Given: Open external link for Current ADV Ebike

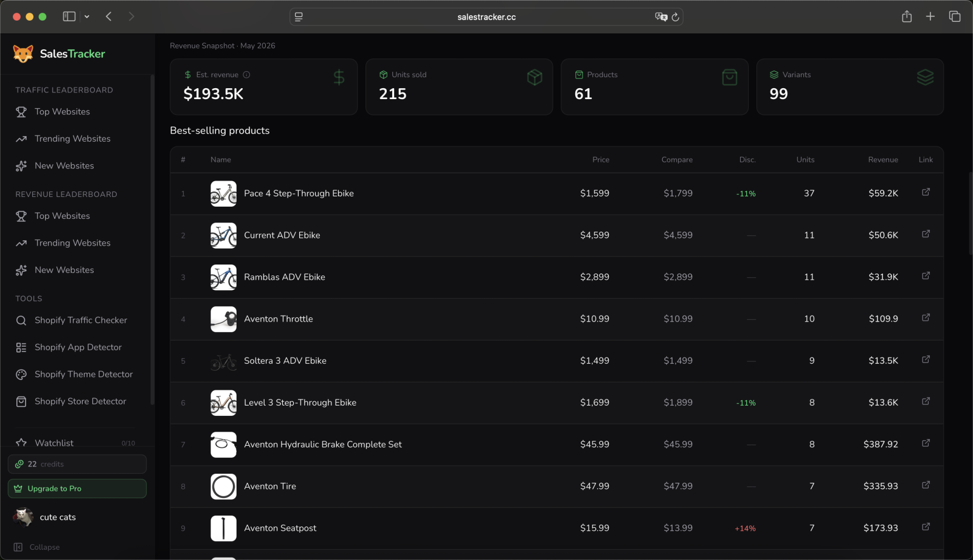Looking at the screenshot, I should point(926,234).
